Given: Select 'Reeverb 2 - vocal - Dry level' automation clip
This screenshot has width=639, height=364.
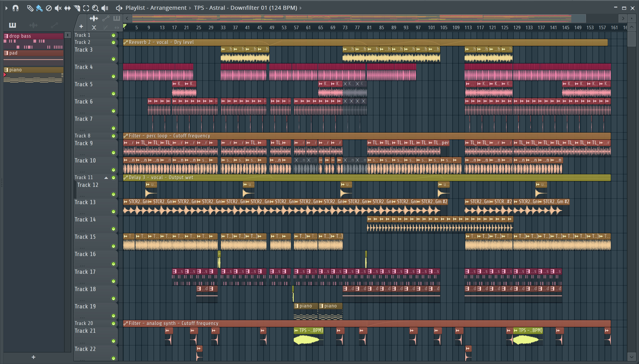Looking at the screenshot, I should tap(365, 42).
